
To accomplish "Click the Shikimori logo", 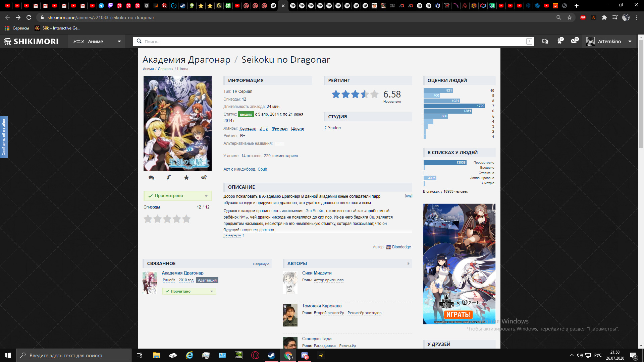I will point(31,42).
